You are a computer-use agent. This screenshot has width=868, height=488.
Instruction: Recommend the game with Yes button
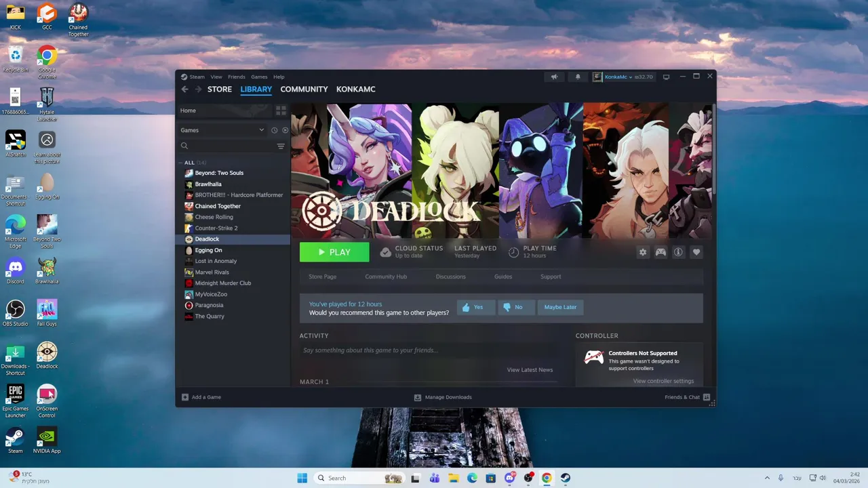click(x=475, y=307)
